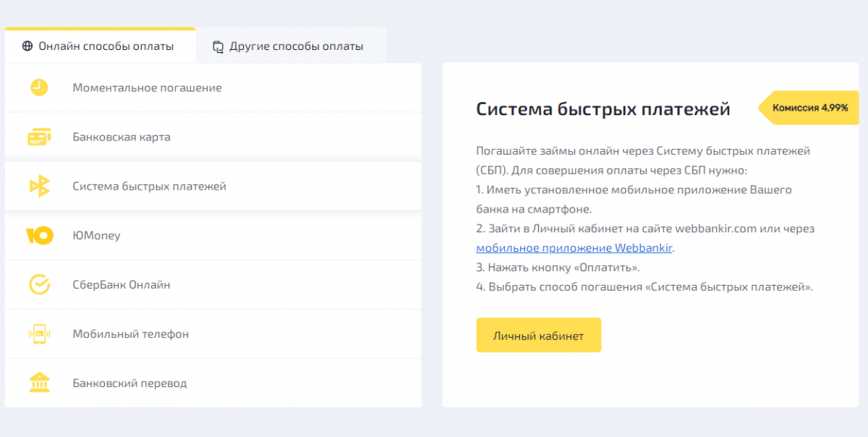This screenshot has width=868, height=437.
Task: Switch to Онлайн способы оплаты tab
Action: [x=100, y=46]
